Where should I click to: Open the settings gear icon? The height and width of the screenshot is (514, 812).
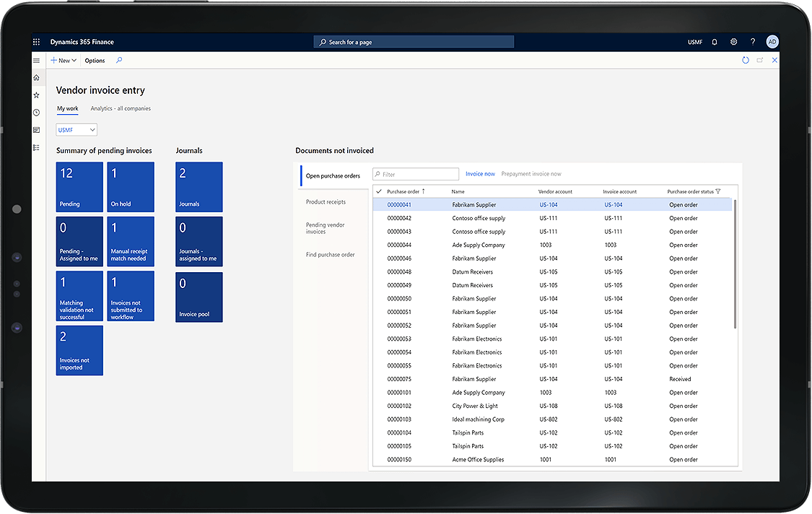(x=734, y=43)
